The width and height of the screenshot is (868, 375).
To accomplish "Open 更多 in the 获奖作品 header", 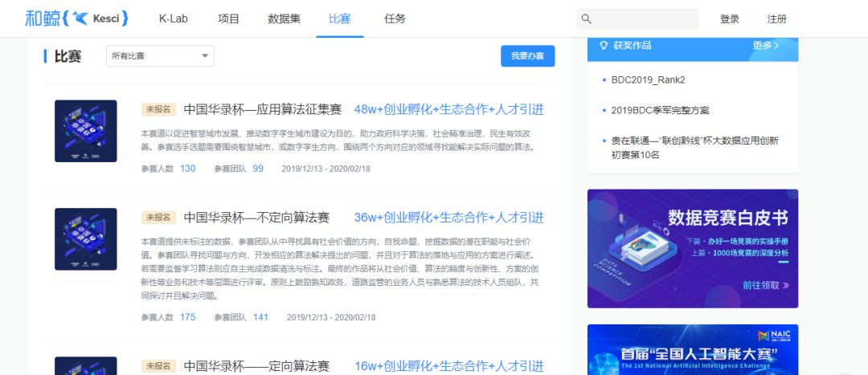I will click(766, 45).
